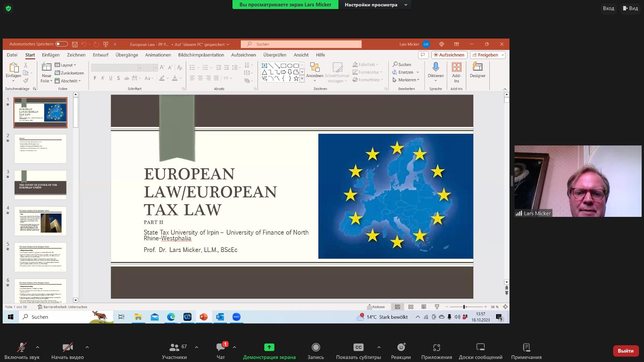Click the red Выйти leave button

click(626, 351)
